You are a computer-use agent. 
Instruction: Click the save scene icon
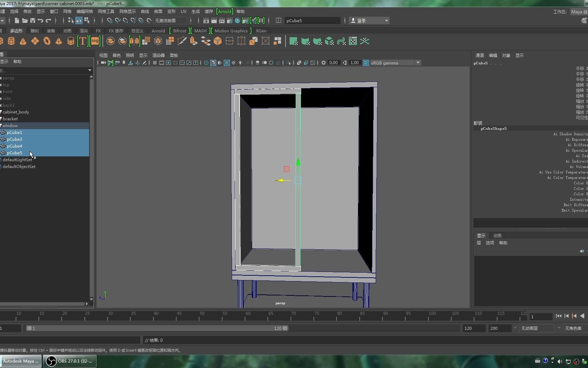click(x=33, y=20)
